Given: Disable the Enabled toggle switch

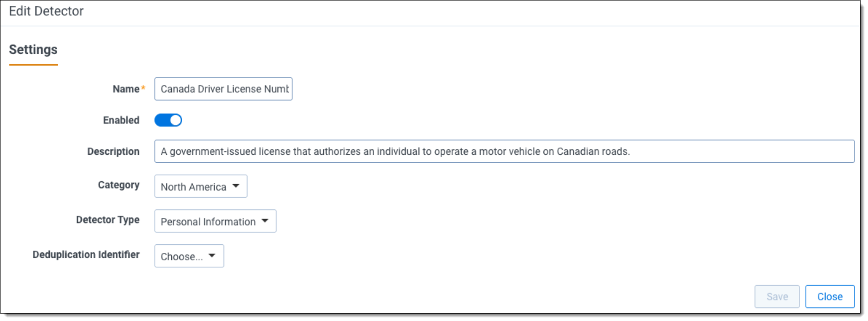Looking at the screenshot, I should tap(168, 120).
